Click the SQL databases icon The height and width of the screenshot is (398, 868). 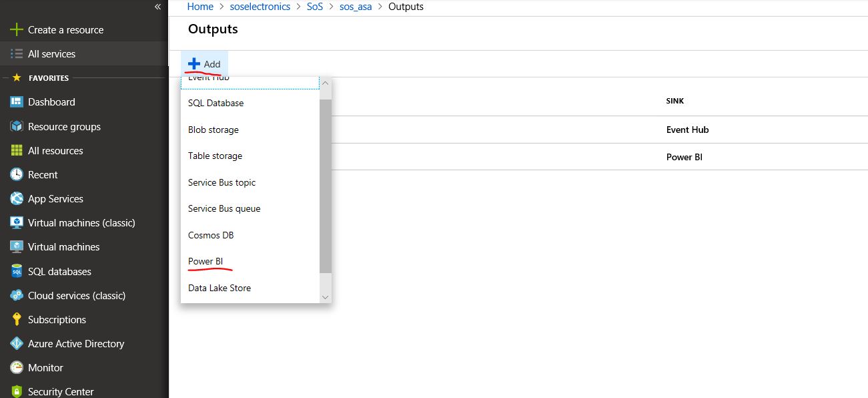click(17, 271)
